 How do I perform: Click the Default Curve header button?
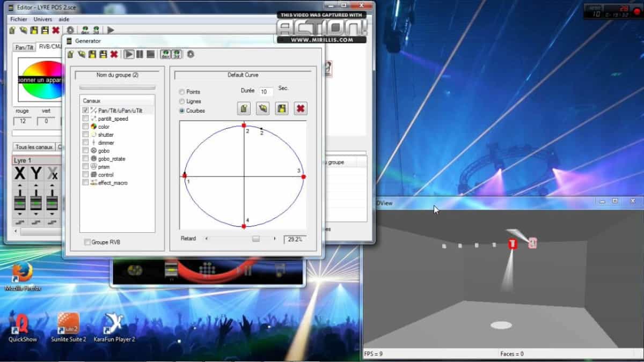pyautogui.click(x=243, y=75)
